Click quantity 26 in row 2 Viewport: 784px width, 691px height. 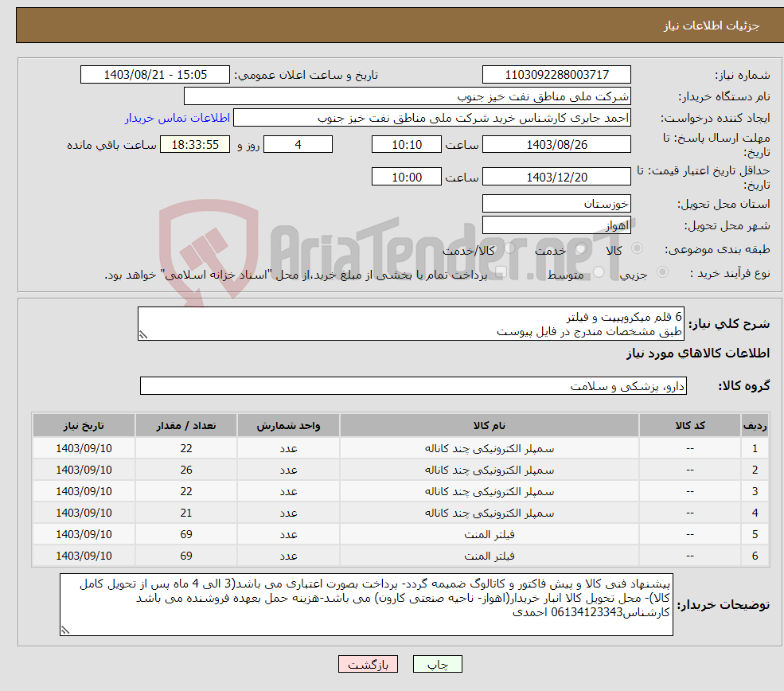(x=186, y=470)
